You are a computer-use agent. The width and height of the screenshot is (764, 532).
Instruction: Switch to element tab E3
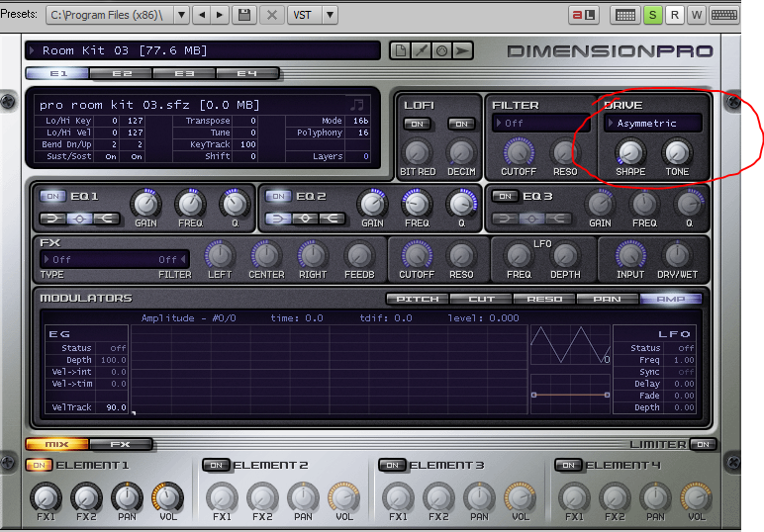(x=184, y=73)
